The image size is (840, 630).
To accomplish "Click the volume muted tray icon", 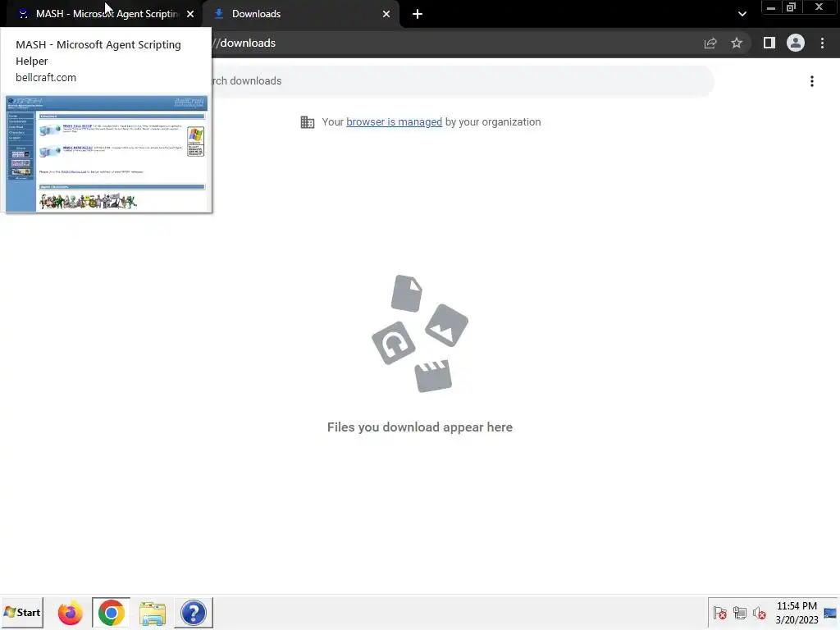I will pos(759,613).
